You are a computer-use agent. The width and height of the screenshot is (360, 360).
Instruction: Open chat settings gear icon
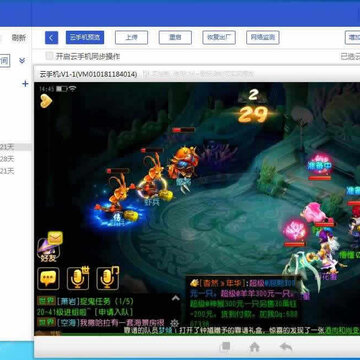(x=174, y=323)
